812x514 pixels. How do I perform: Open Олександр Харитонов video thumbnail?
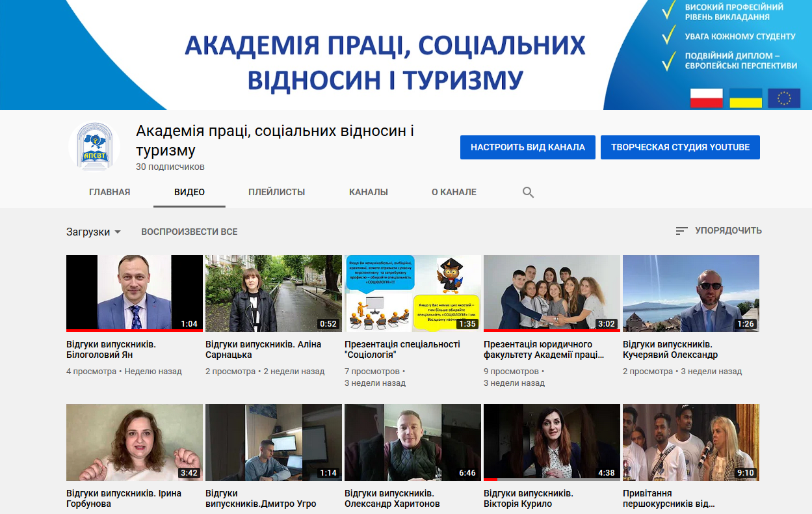(x=413, y=442)
